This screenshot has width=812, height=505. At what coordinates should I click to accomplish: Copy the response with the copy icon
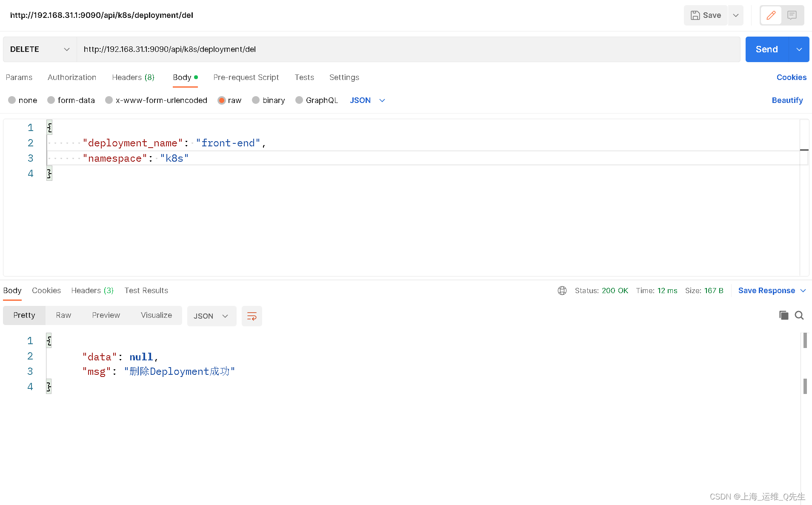(783, 315)
